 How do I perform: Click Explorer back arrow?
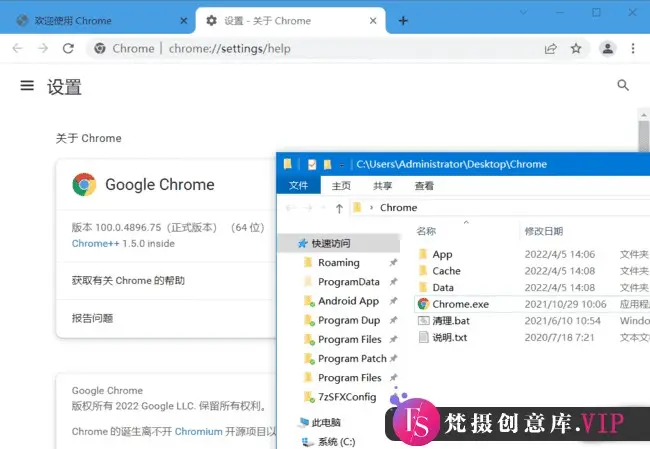coord(291,208)
